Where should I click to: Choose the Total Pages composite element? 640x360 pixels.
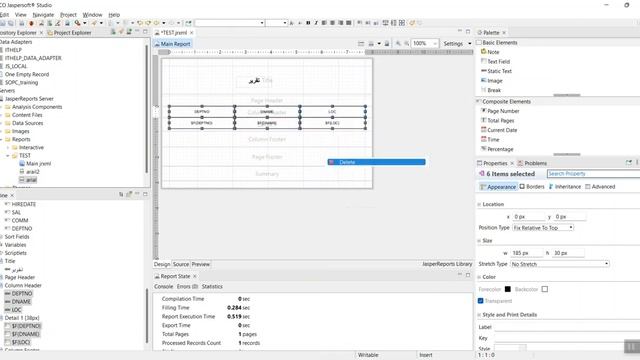pos(497,120)
